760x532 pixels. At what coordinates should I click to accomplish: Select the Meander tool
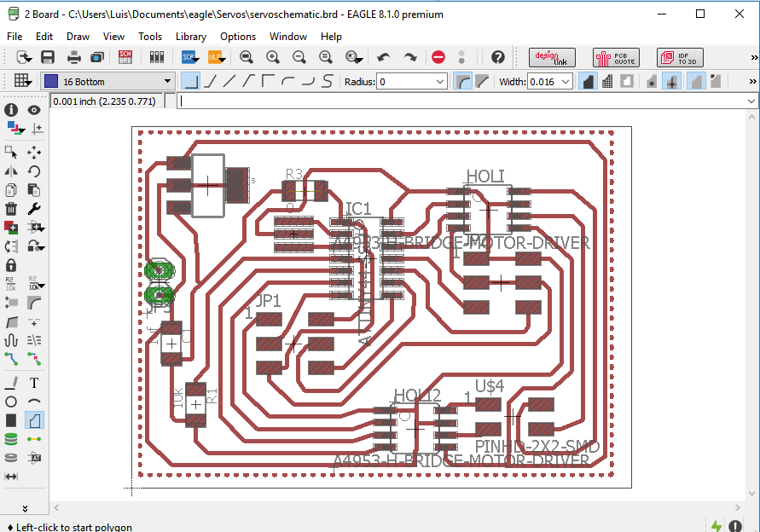pos(11,341)
